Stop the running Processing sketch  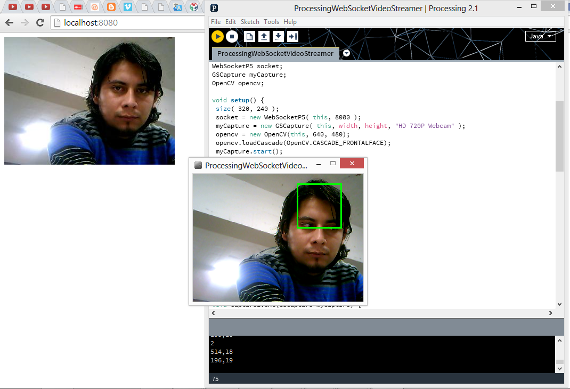(x=232, y=37)
